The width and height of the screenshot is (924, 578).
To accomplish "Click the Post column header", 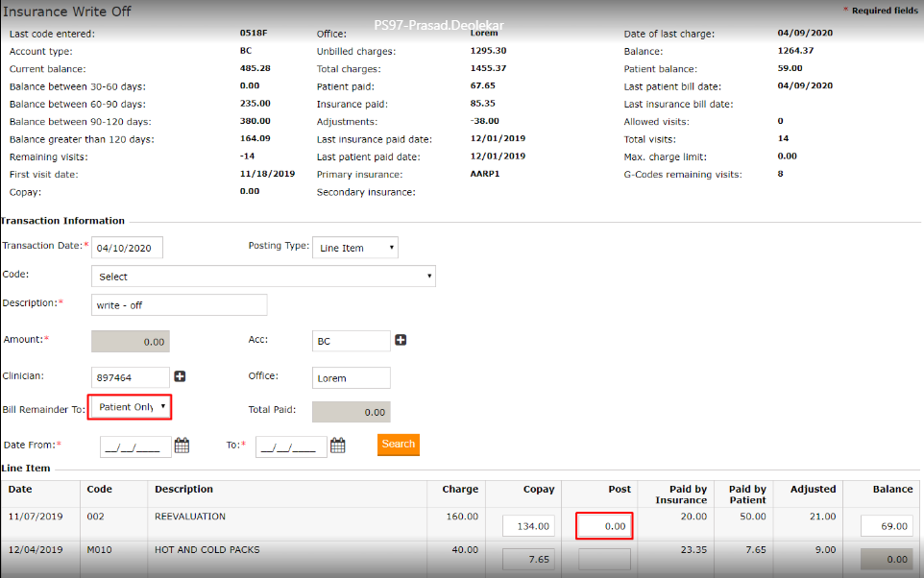I will click(x=620, y=490).
